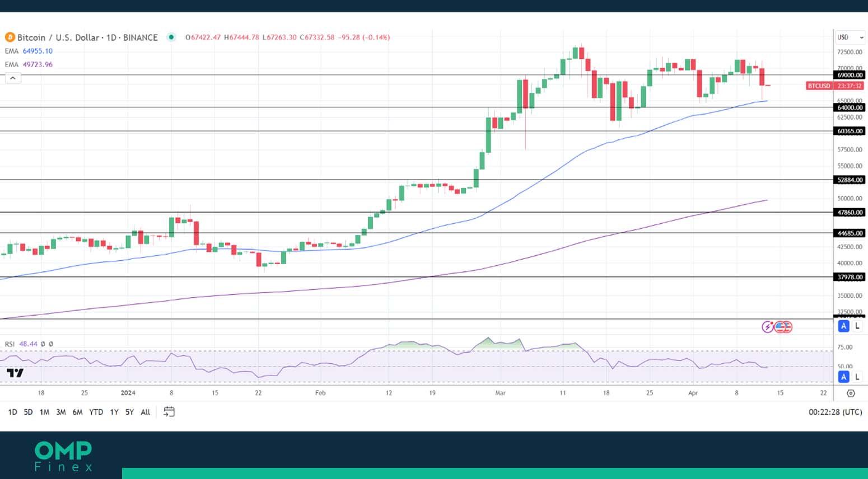Click the Bitcoin / U.S. Dollar symbol title
Viewport: 868px width, 479px height.
pyautogui.click(x=87, y=37)
